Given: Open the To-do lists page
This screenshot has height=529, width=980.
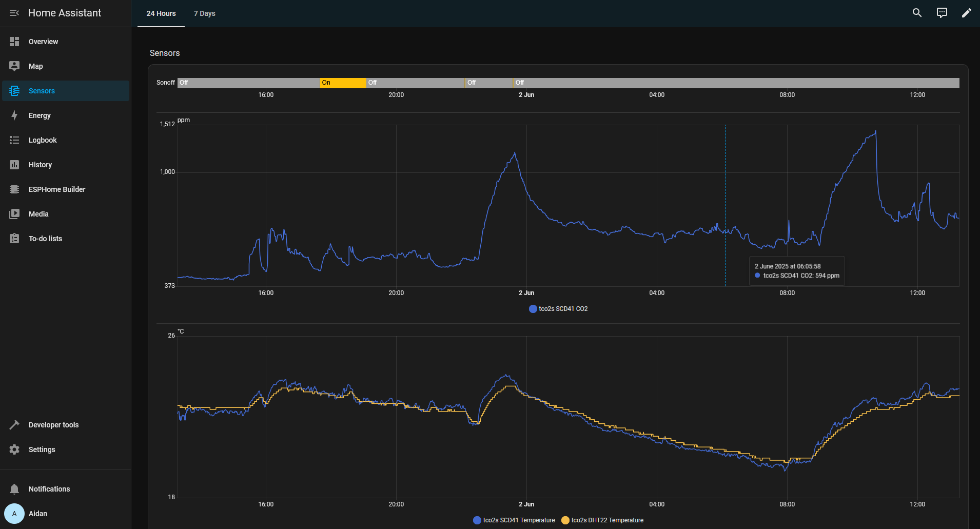Looking at the screenshot, I should [x=45, y=239].
